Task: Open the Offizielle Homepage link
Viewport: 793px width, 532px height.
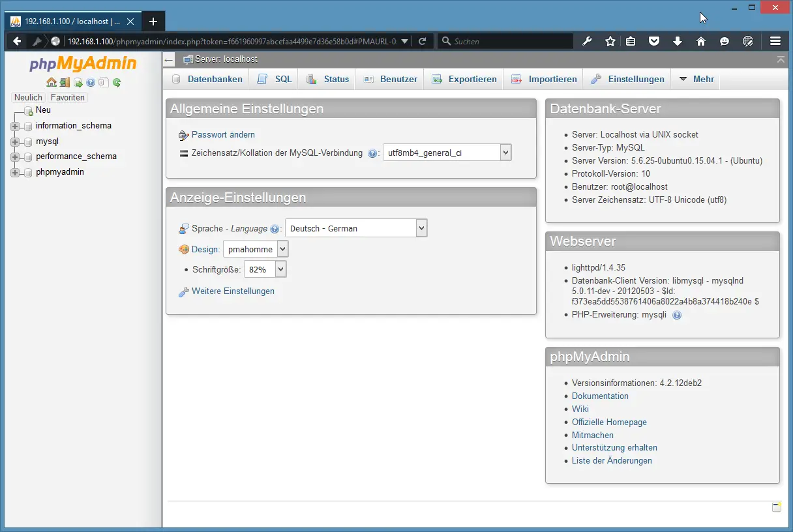Action: [609, 422]
